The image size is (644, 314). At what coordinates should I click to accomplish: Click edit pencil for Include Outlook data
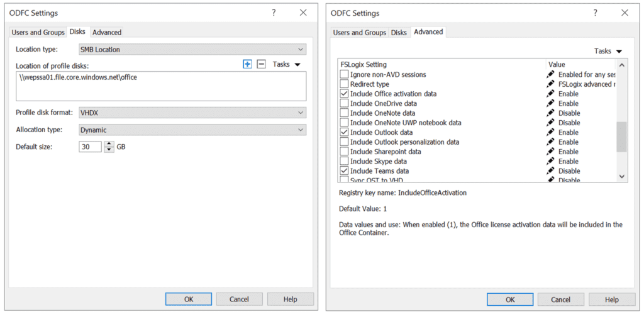pyautogui.click(x=550, y=133)
